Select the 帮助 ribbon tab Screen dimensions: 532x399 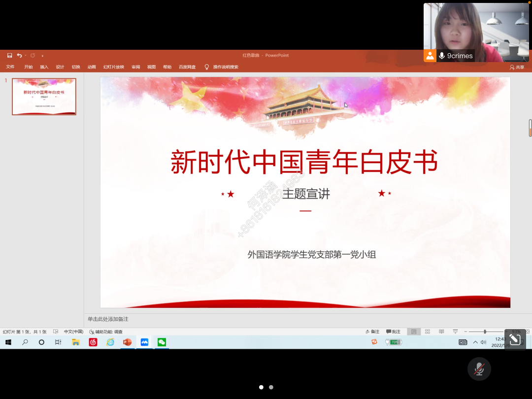click(167, 67)
